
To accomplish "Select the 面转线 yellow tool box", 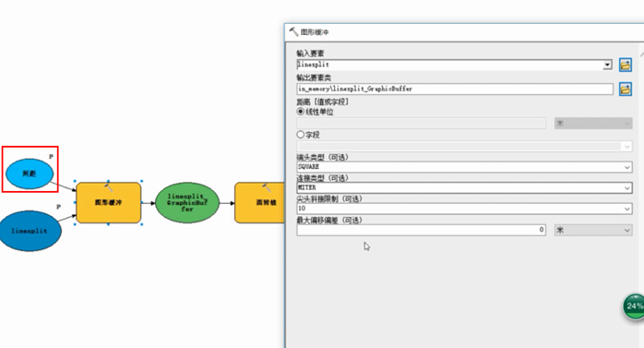I will point(259,203).
